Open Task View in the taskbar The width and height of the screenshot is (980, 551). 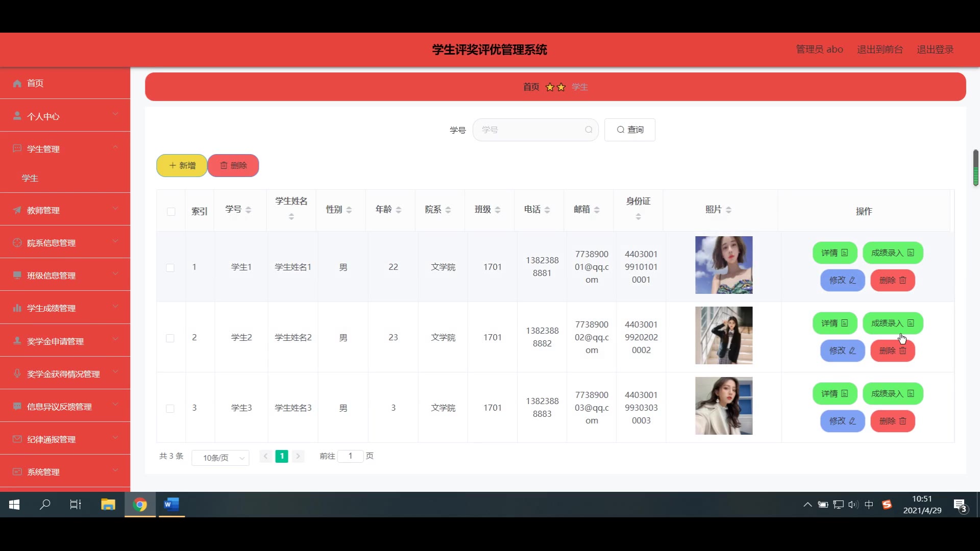click(x=76, y=505)
